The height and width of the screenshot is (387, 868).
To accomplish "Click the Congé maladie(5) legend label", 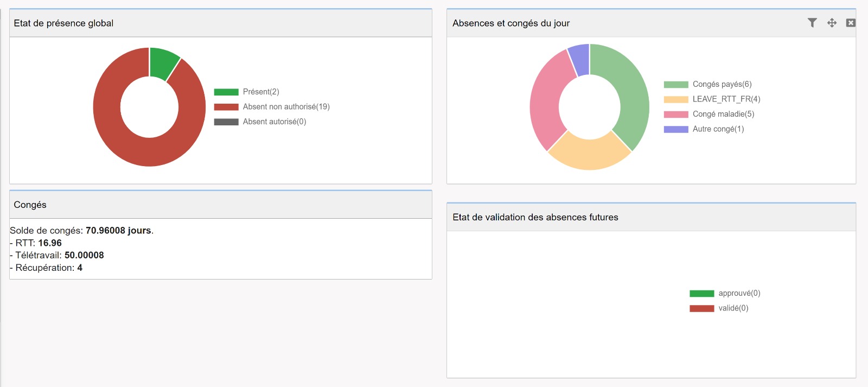I will 723,114.
